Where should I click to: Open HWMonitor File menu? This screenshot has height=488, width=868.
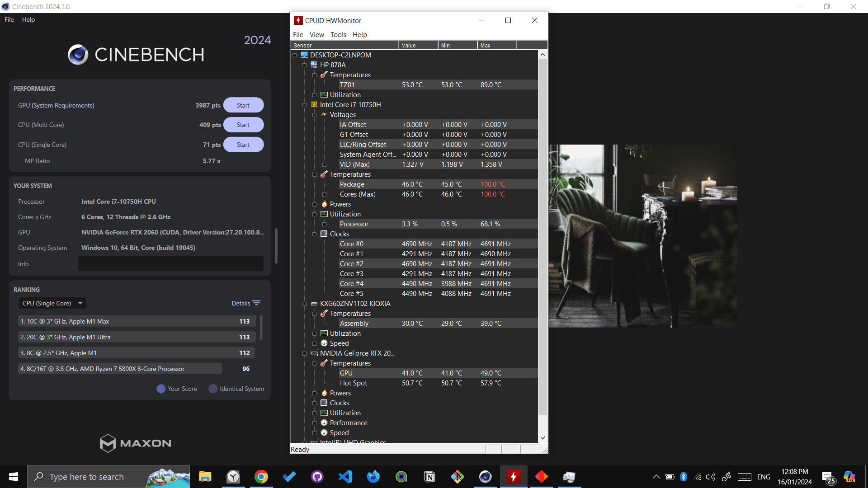pos(298,35)
